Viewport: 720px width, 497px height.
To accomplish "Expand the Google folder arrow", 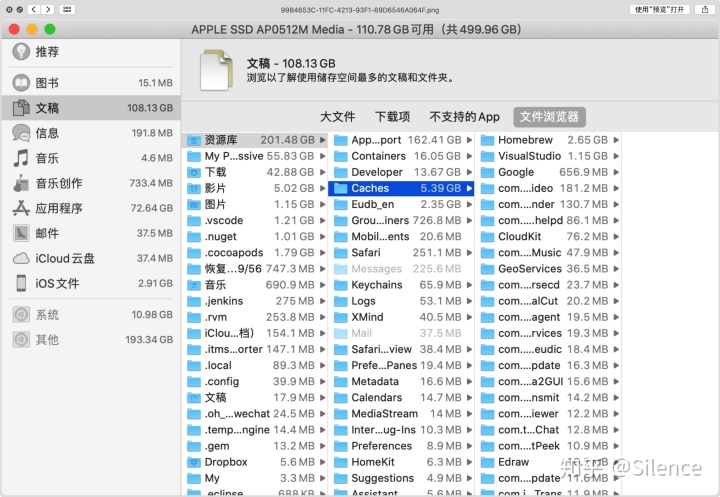I will pos(616,172).
